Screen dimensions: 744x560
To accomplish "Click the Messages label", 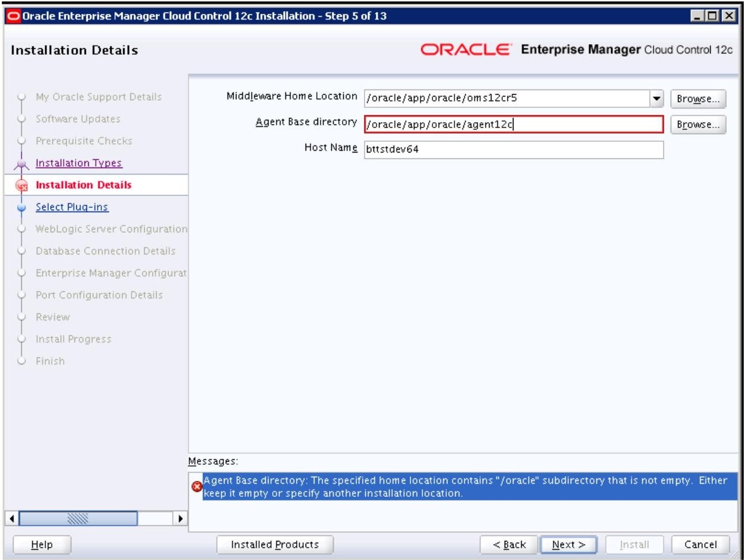I will [x=213, y=461].
